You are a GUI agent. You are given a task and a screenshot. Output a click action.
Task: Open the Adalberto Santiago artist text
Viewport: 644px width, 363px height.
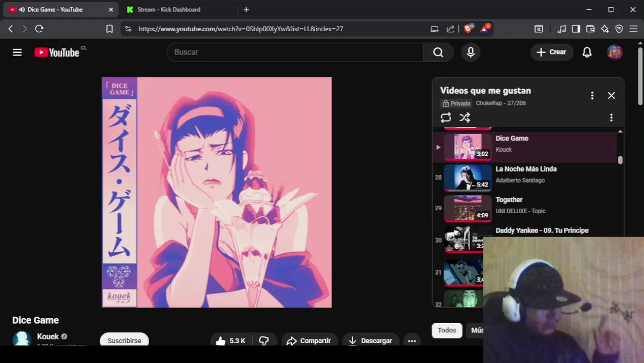[520, 180]
